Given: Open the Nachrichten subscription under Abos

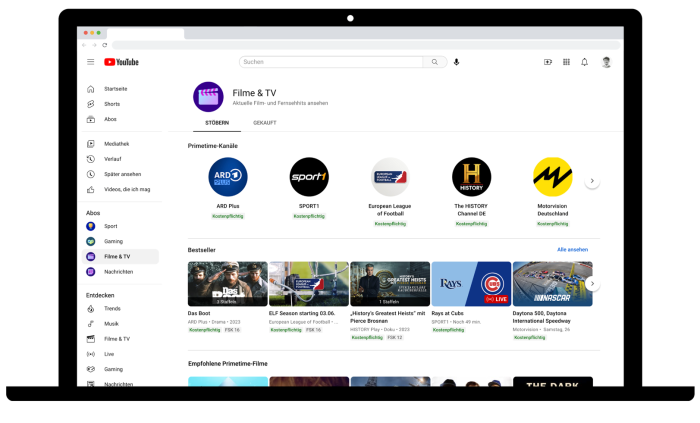Looking at the screenshot, I should click(121, 272).
